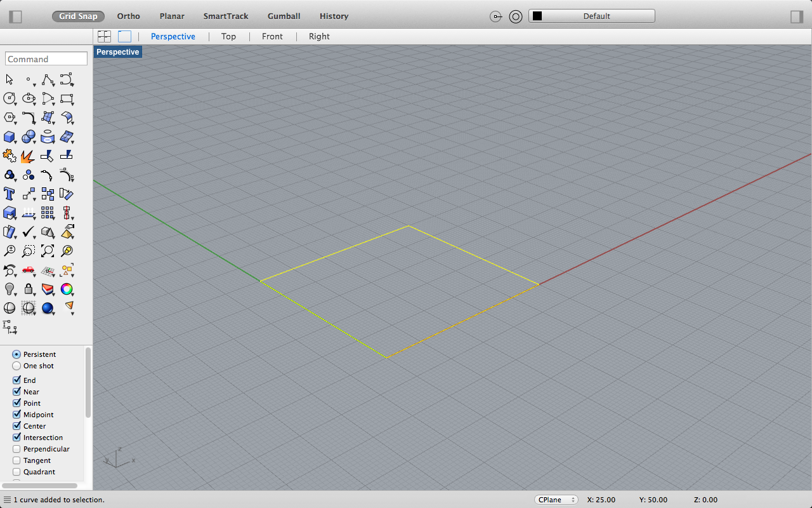Open the Default layer dropdown

pos(592,16)
